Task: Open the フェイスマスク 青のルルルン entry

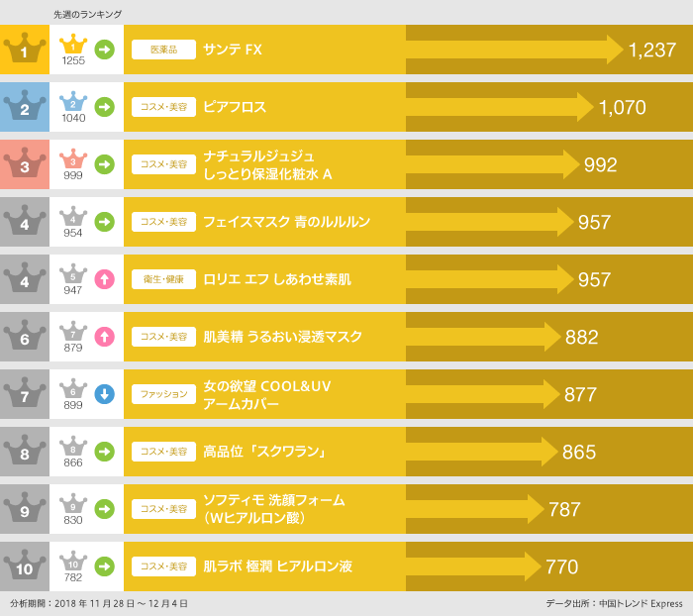Action: [286, 222]
